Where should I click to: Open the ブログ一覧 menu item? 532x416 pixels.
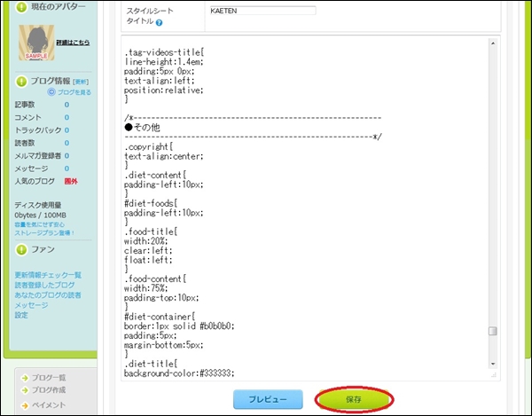click(49, 378)
